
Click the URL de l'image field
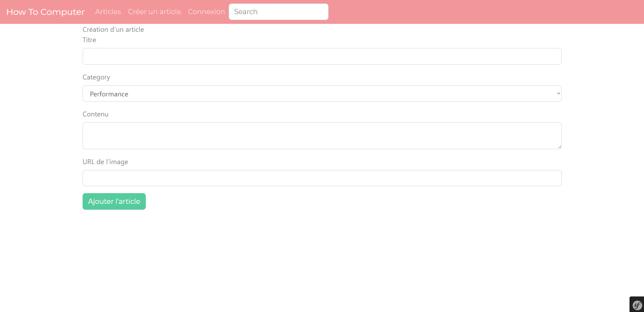coord(322,178)
